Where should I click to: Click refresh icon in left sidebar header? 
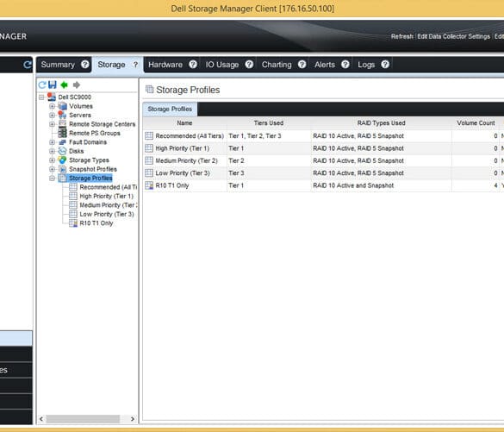[28, 65]
